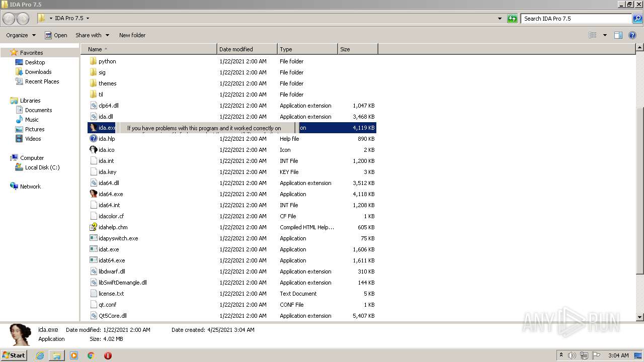Select the clp64.dll file icon
This screenshot has width=644, height=362.
click(93, 106)
